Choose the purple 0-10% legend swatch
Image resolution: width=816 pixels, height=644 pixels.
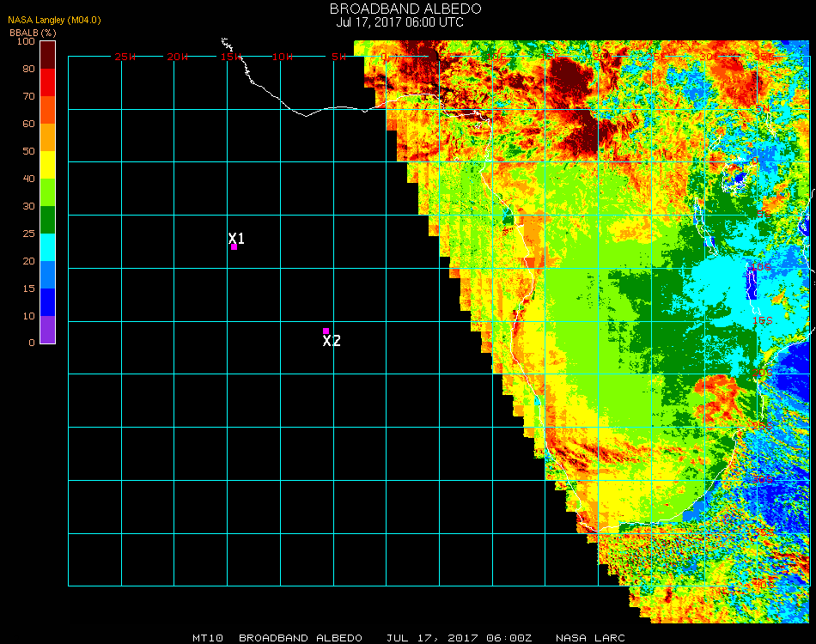point(48,329)
